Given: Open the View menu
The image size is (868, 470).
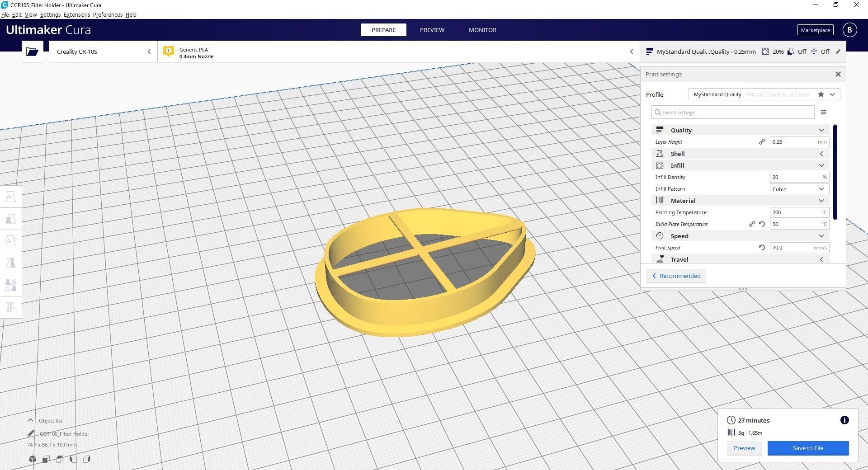Looking at the screenshot, I should point(31,14).
